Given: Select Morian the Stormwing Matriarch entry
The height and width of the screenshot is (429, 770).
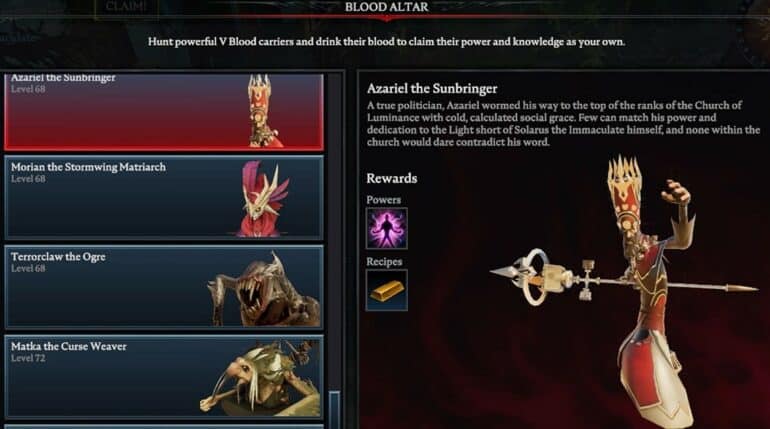Looking at the screenshot, I should click(164, 197).
